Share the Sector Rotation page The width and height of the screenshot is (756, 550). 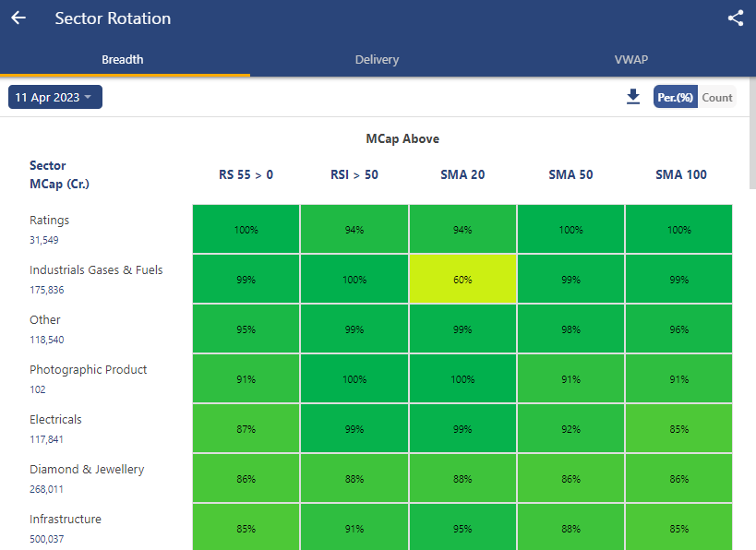coord(736,18)
